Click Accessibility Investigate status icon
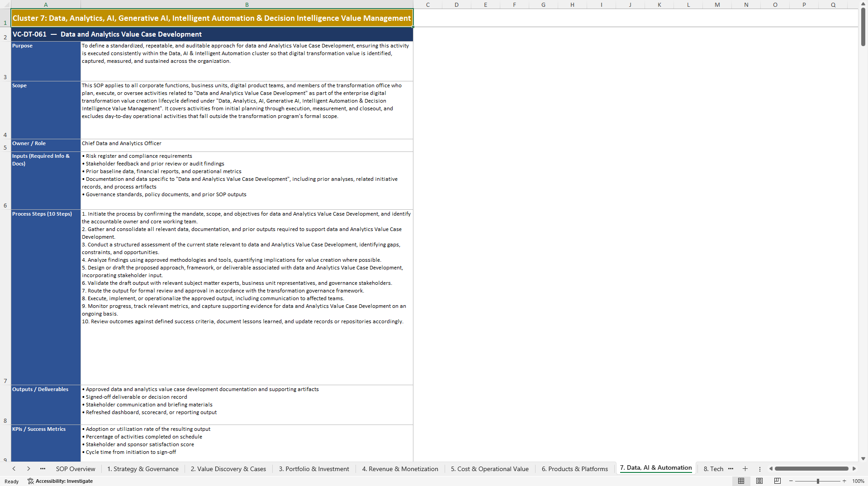This screenshot has width=868, height=486. [x=30, y=481]
